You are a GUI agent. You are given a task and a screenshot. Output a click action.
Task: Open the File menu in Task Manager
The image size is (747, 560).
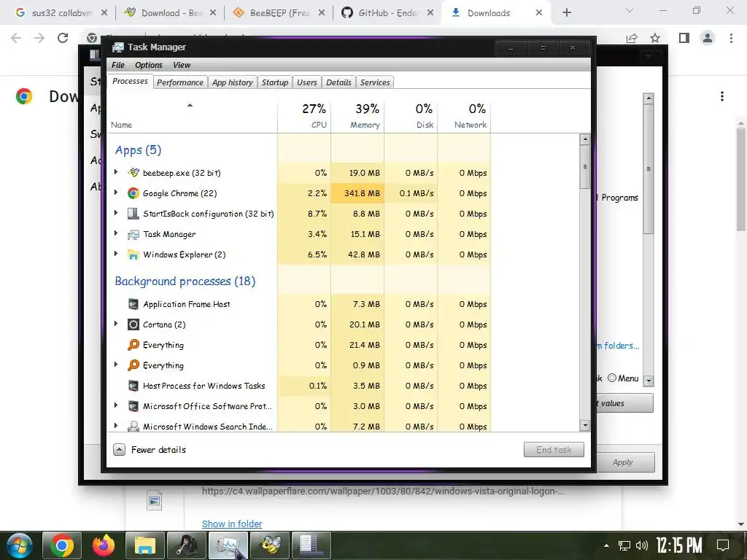click(117, 65)
